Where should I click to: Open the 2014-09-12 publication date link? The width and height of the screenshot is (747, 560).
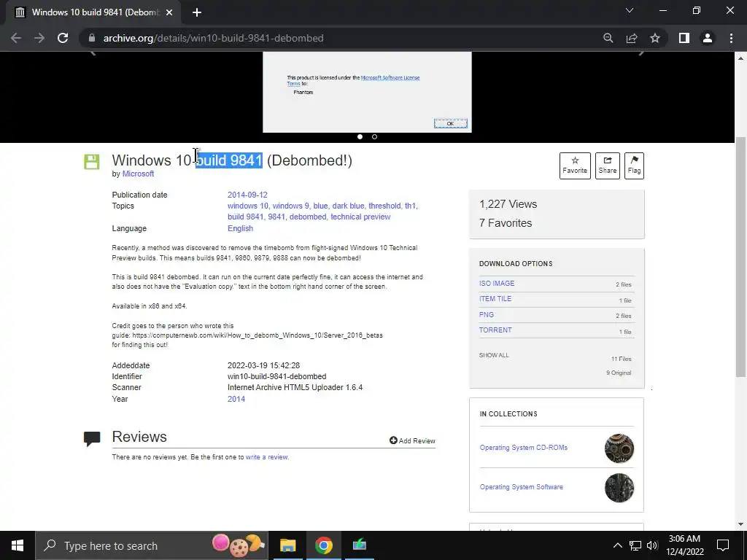click(x=247, y=195)
